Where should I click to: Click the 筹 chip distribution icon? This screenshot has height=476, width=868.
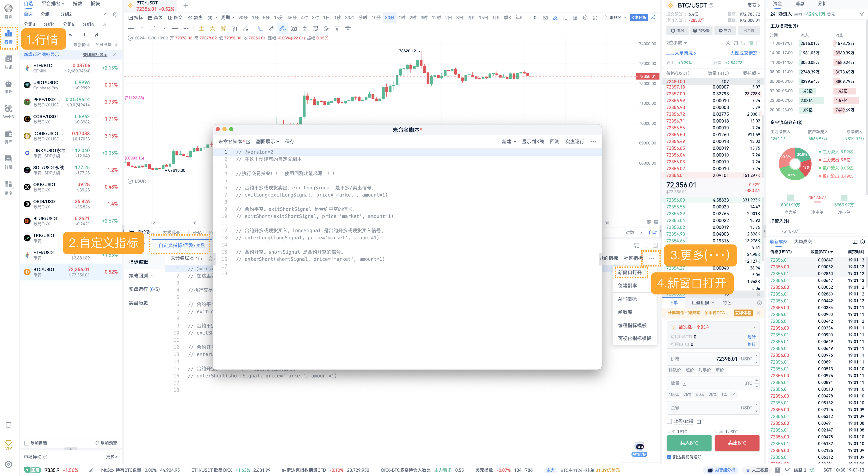(223, 29)
